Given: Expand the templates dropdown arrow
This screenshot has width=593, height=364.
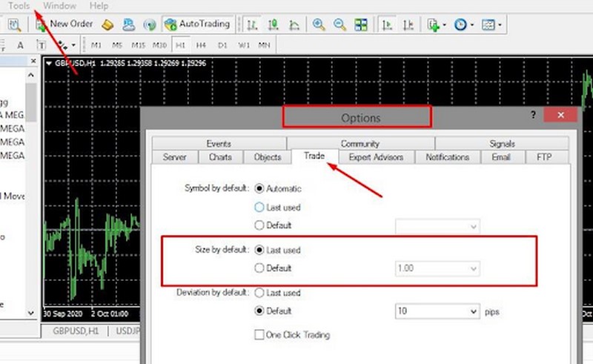Looking at the screenshot, I should tap(500, 25).
